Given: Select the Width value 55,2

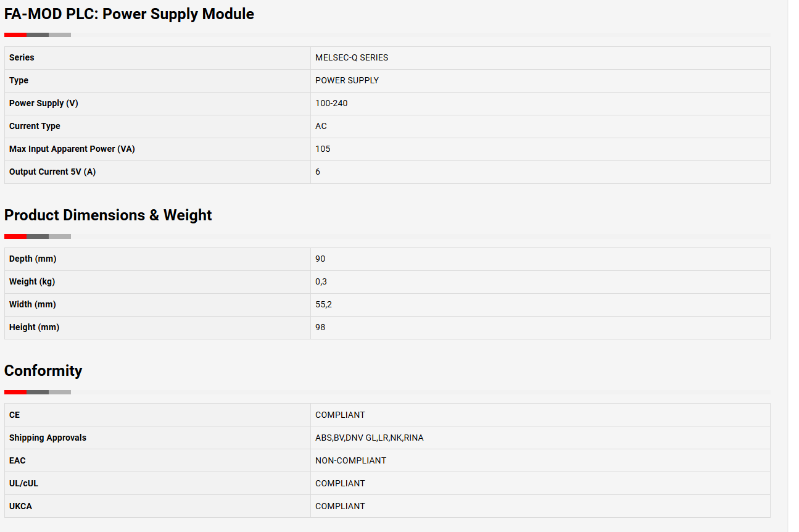Looking at the screenshot, I should pos(323,304).
